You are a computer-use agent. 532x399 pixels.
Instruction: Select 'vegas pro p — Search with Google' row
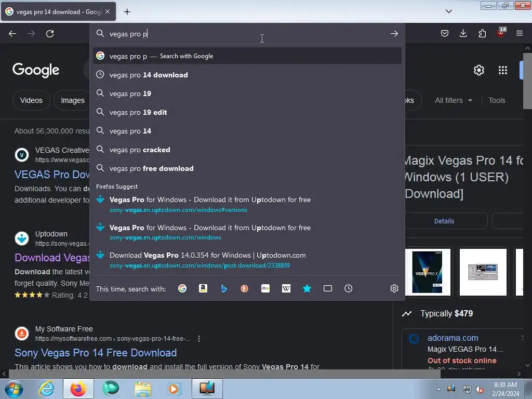[x=247, y=56]
